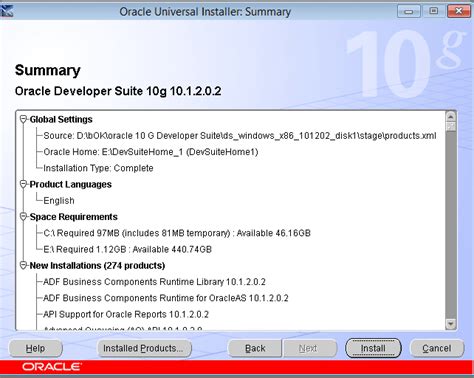Select ADF Business Components Runtime for OracleAS
The width and height of the screenshot is (474, 378).
(166, 298)
